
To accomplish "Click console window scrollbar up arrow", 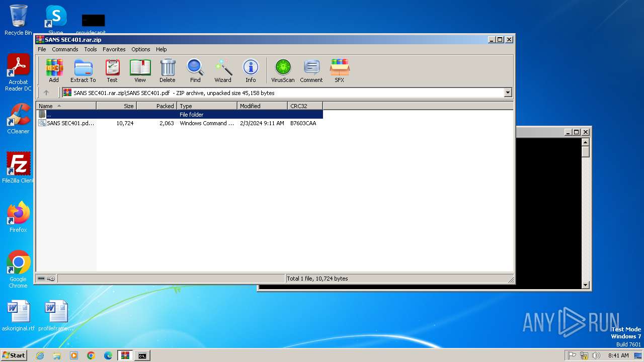I will click(x=585, y=142).
